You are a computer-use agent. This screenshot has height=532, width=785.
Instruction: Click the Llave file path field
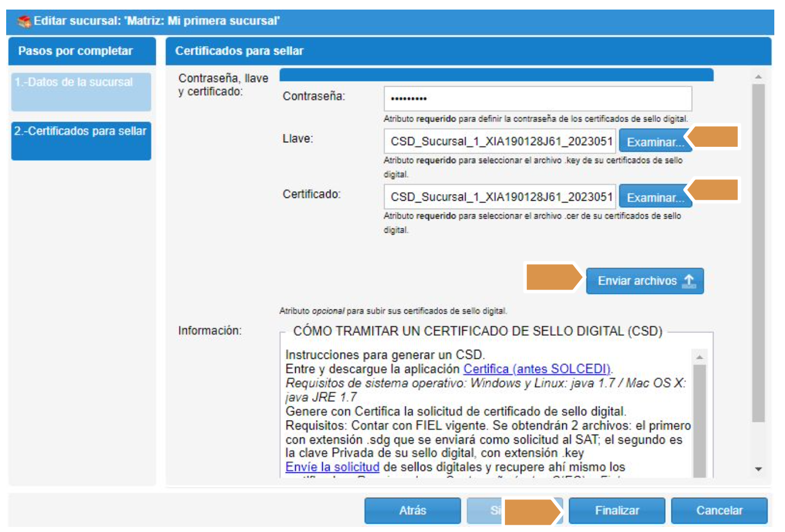pos(499,141)
